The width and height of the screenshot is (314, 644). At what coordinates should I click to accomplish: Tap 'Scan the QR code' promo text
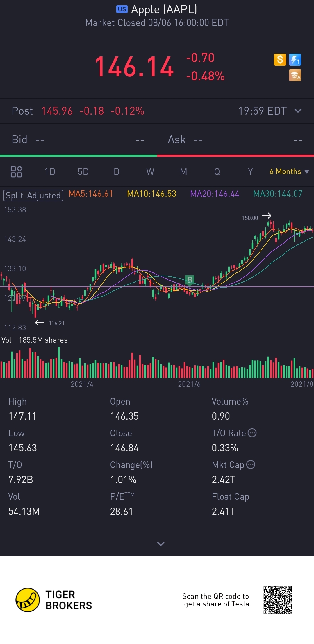click(216, 600)
